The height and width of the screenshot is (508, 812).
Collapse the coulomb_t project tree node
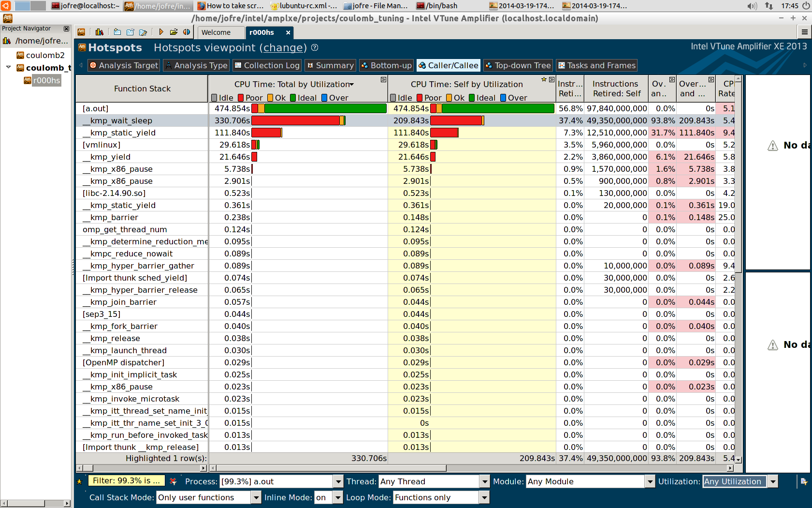8,67
